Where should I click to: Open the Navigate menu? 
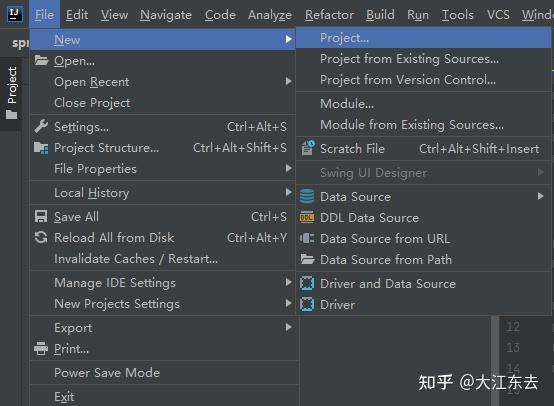click(166, 15)
